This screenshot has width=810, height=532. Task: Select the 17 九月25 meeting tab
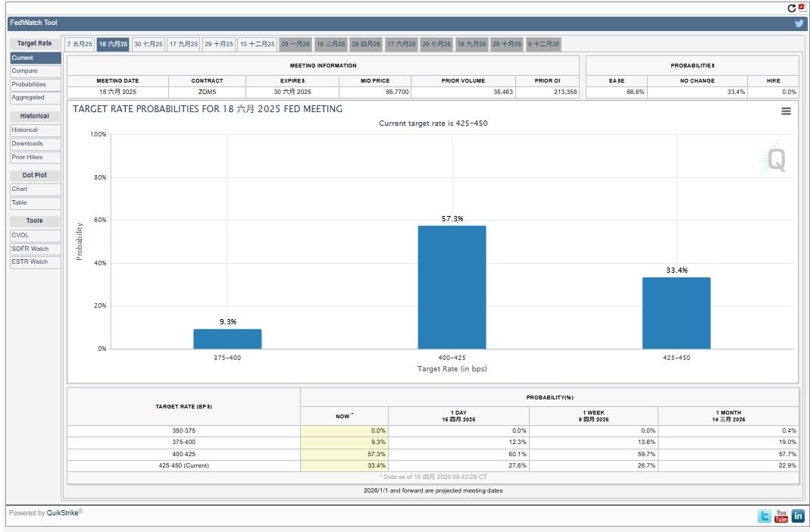click(x=183, y=44)
